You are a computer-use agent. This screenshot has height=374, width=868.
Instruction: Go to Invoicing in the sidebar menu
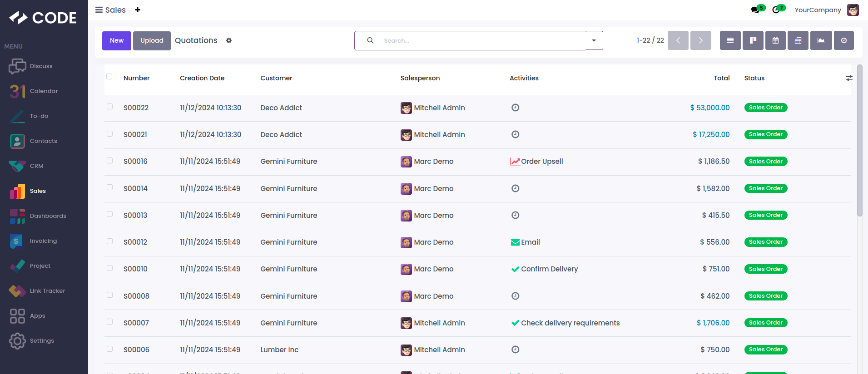pyautogui.click(x=43, y=241)
